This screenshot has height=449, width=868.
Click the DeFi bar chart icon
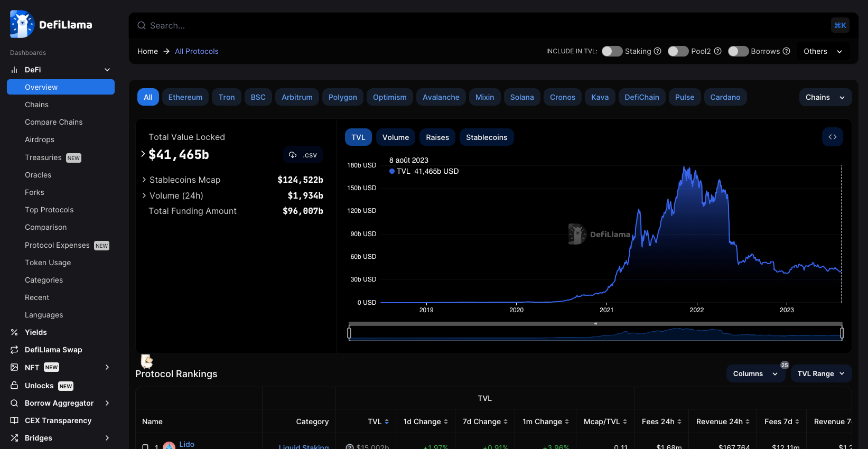pyautogui.click(x=14, y=70)
